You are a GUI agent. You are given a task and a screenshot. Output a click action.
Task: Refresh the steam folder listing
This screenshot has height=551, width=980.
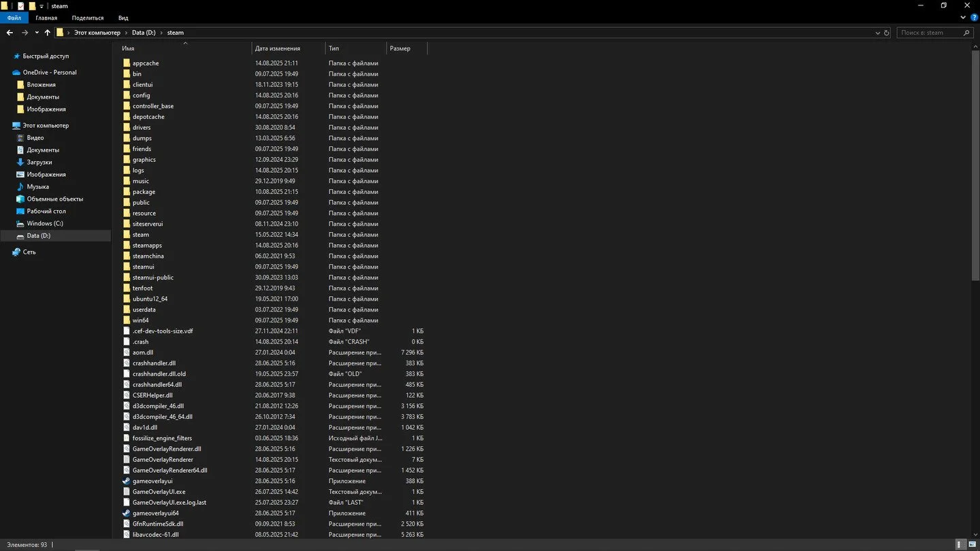(x=886, y=33)
